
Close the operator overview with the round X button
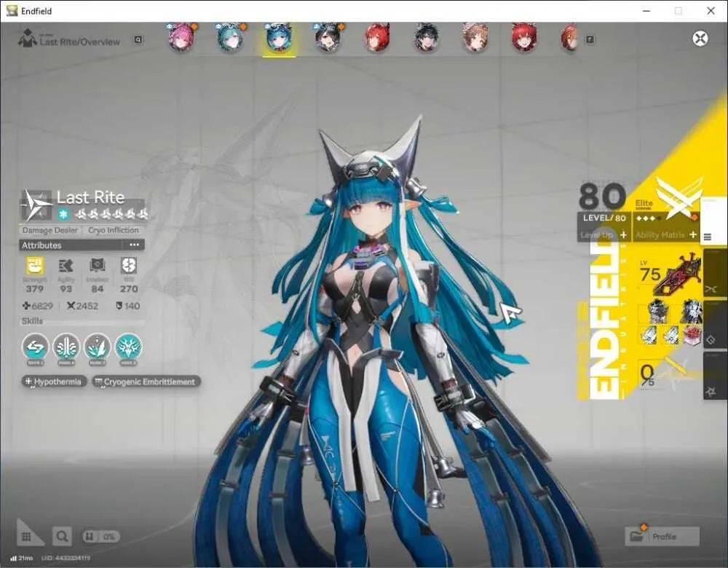pos(700,38)
